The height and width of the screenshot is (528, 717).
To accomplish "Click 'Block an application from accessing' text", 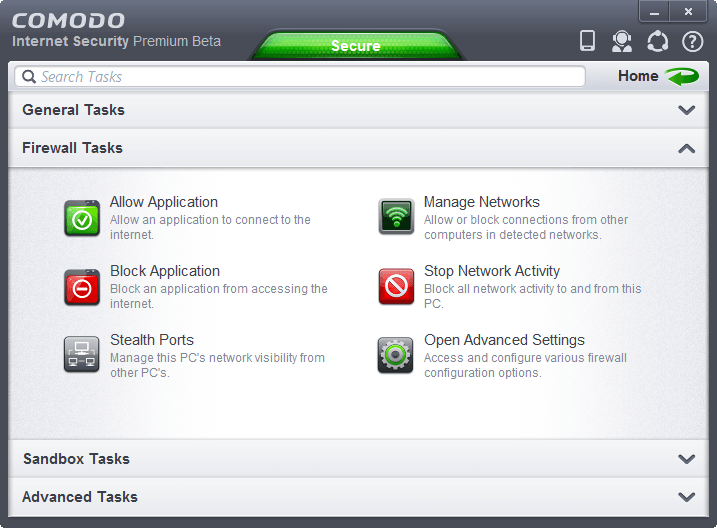I will pos(219,296).
